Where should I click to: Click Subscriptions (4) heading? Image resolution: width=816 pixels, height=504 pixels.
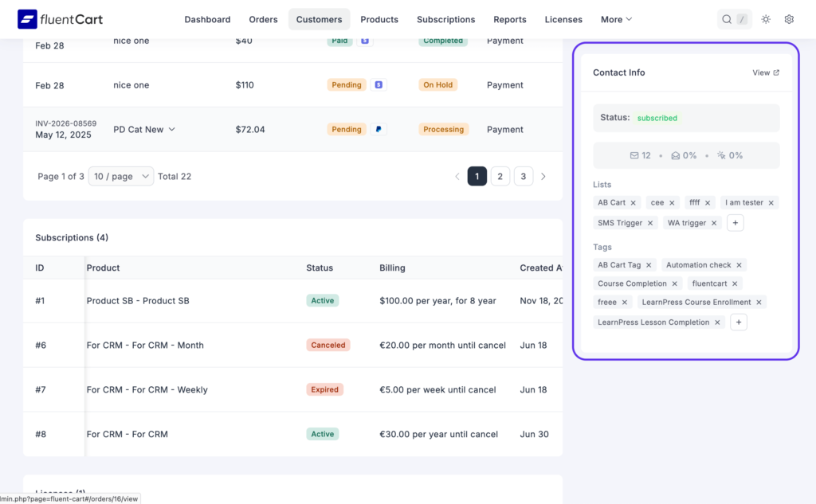pyautogui.click(x=72, y=238)
